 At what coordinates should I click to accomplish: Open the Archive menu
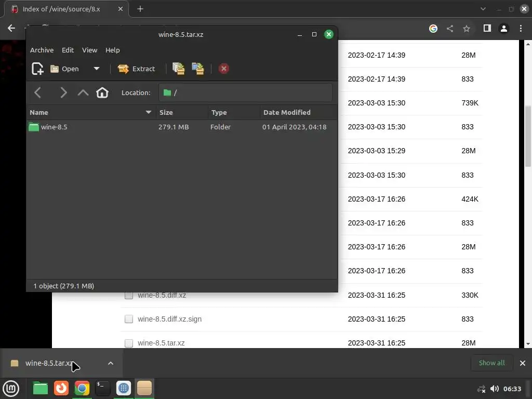point(42,50)
